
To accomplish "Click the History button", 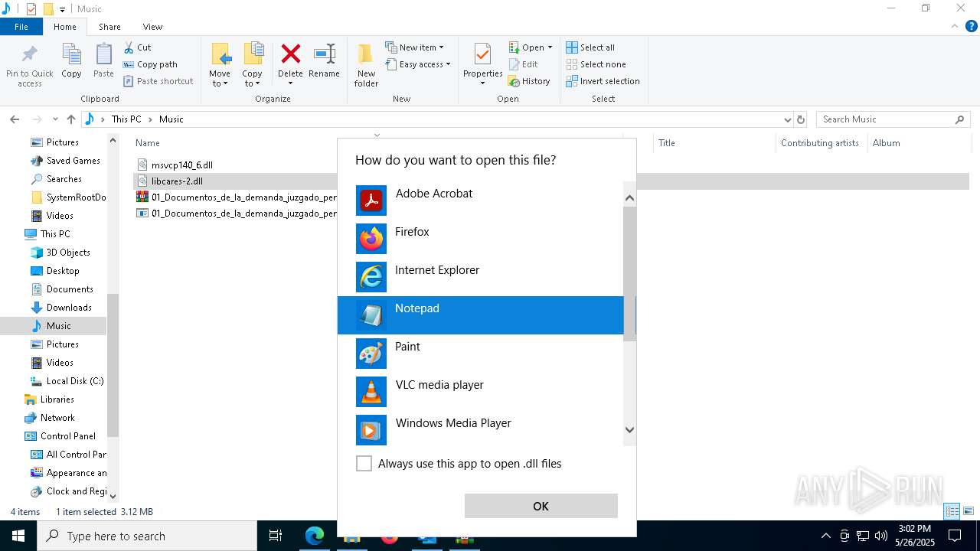I will [529, 81].
